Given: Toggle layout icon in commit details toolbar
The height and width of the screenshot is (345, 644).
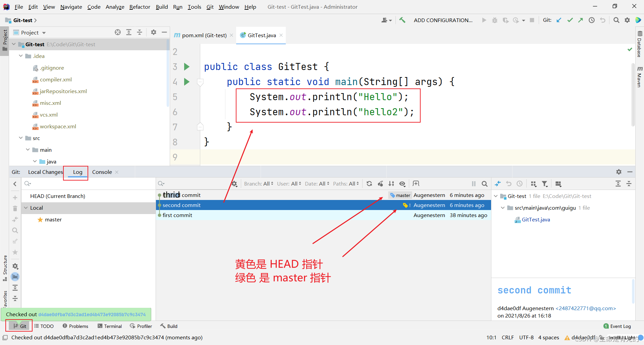Looking at the screenshot, I should tap(558, 184).
